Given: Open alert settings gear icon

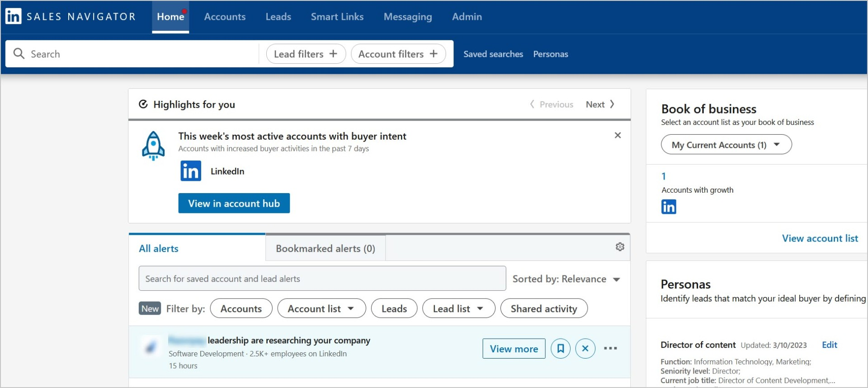Looking at the screenshot, I should [620, 246].
